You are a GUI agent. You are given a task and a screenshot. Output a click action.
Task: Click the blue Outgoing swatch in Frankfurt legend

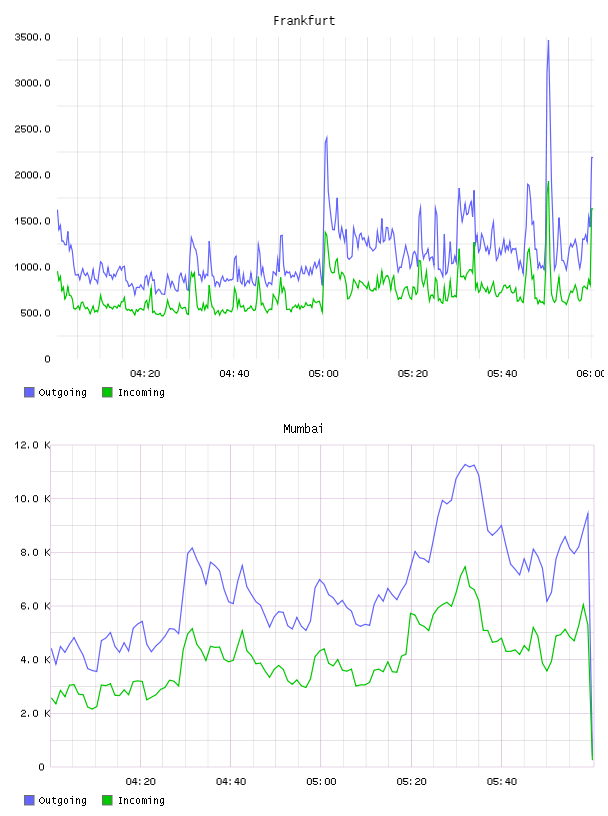tap(29, 392)
